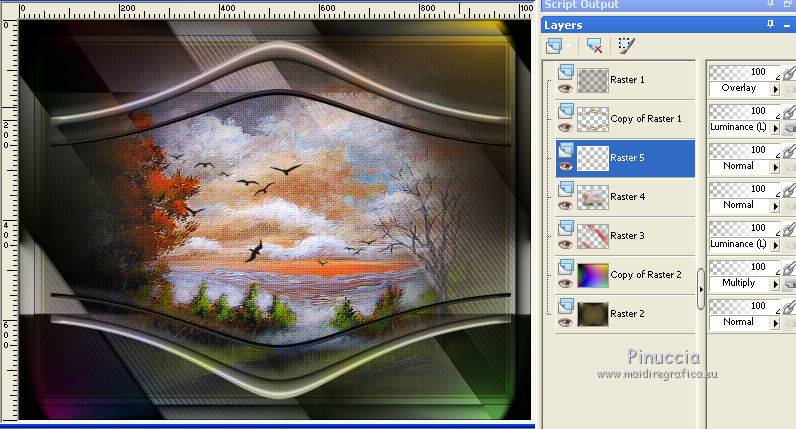The height and width of the screenshot is (429, 796).
Task: Click the Copy of Raster 1 thumbnail
Action: [592, 119]
